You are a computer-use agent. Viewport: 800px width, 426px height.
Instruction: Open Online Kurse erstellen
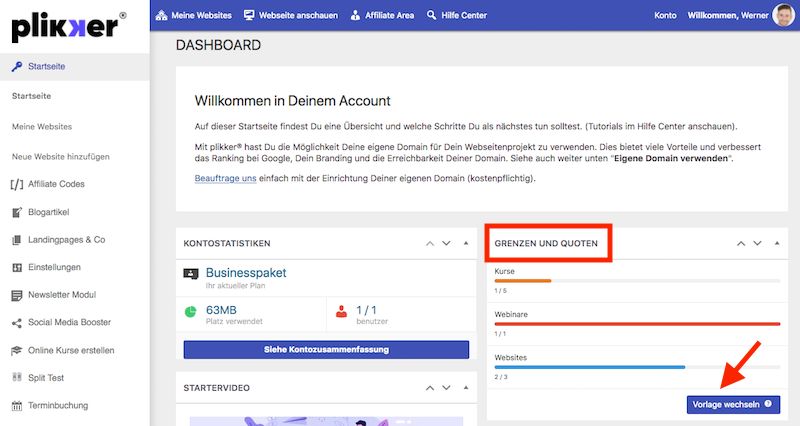click(x=71, y=350)
